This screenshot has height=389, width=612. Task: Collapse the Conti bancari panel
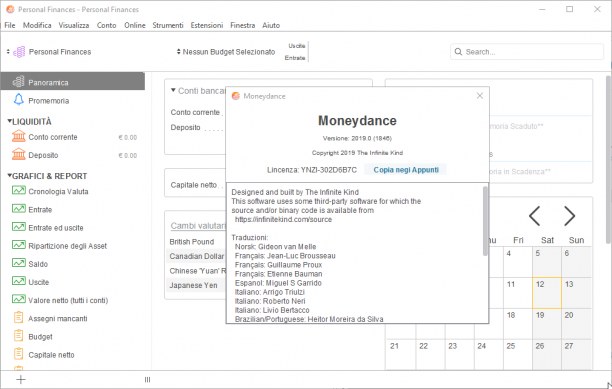tap(173, 91)
